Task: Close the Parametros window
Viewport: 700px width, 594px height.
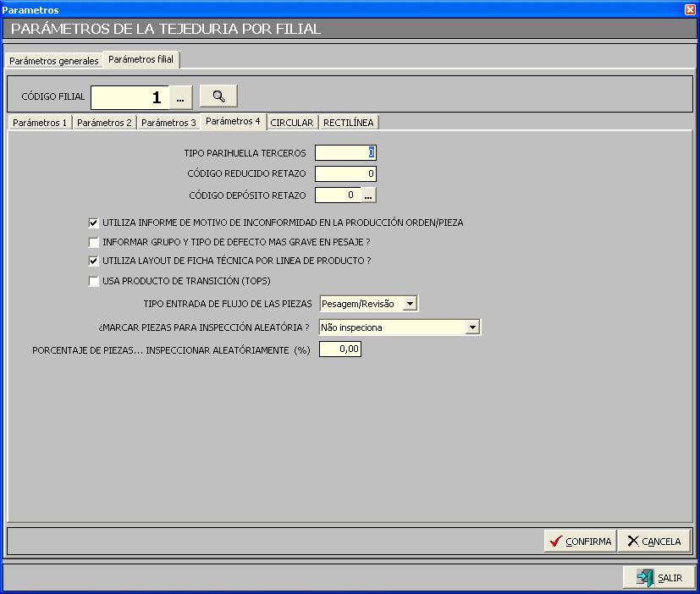Action: 690,9
